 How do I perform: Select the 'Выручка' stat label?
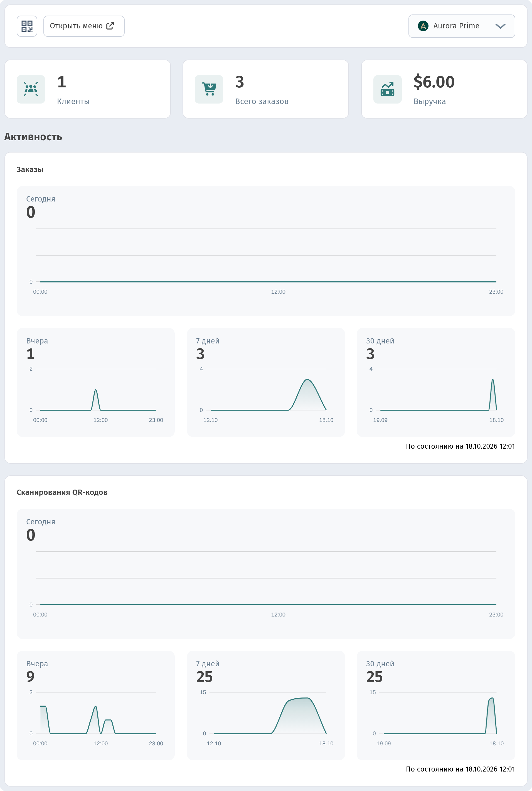coord(430,102)
